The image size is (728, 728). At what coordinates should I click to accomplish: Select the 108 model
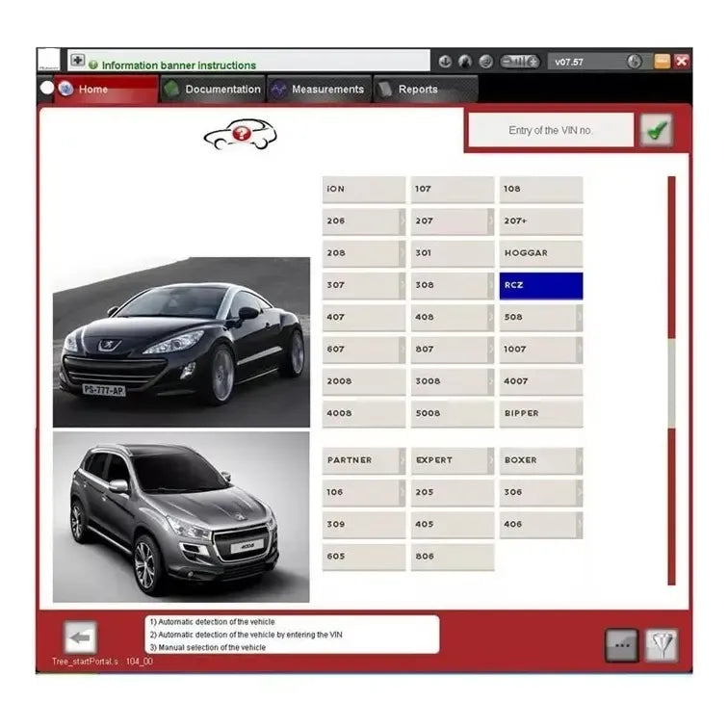point(541,189)
